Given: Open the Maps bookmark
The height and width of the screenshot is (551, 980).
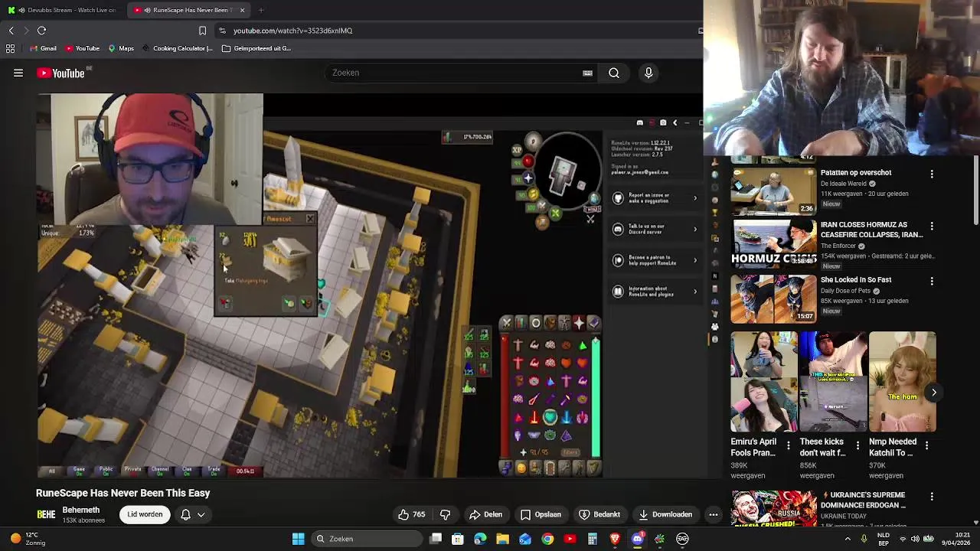Looking at the screenshot, I should 121,48.
